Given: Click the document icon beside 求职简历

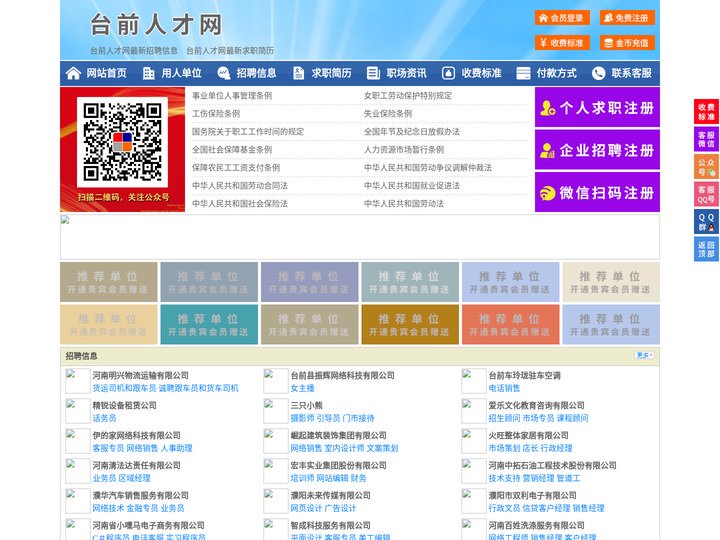Looking at the screenshot, I should (x=298, y=73).
